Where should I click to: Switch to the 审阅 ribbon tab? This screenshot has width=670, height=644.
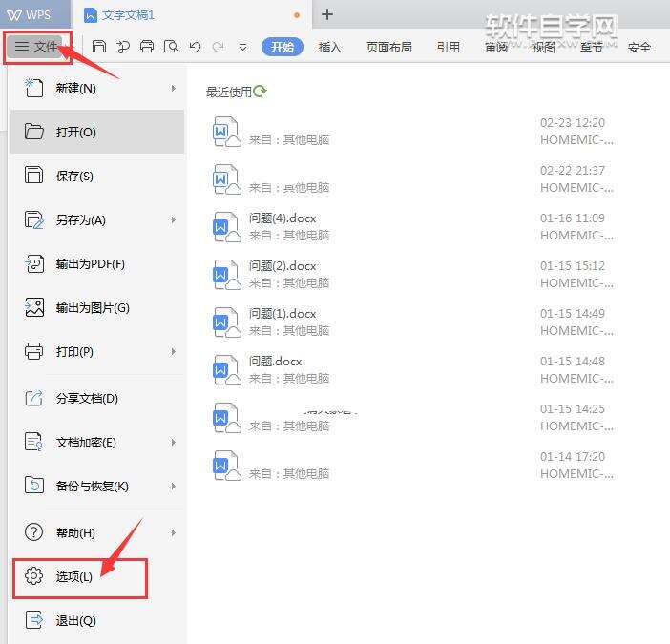click(x=496, y=47)
